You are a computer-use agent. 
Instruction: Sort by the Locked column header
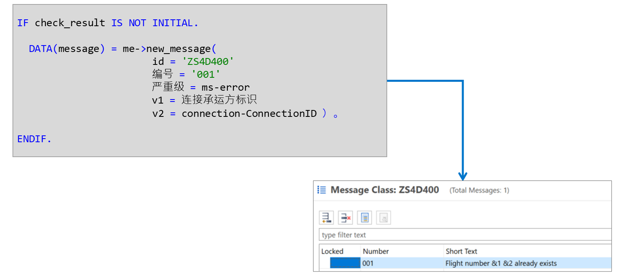click(x=332, y=251)
